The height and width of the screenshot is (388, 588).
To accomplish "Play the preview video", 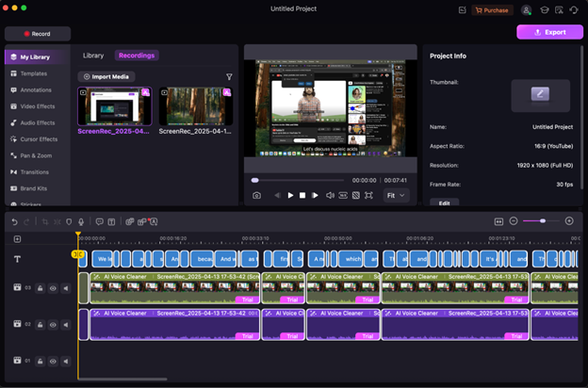I will point(290,195).
